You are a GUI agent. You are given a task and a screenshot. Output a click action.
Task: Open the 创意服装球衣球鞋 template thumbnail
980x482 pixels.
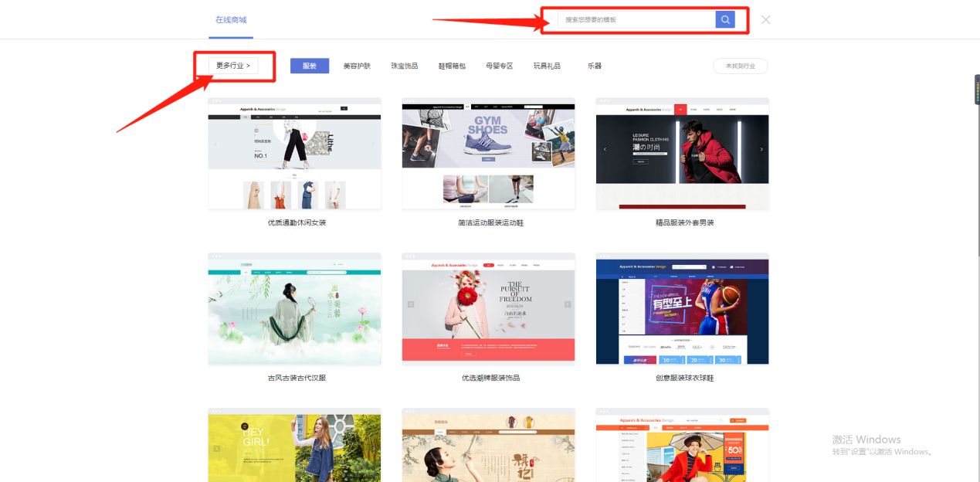pyautogui.click(x=682, y=309)
